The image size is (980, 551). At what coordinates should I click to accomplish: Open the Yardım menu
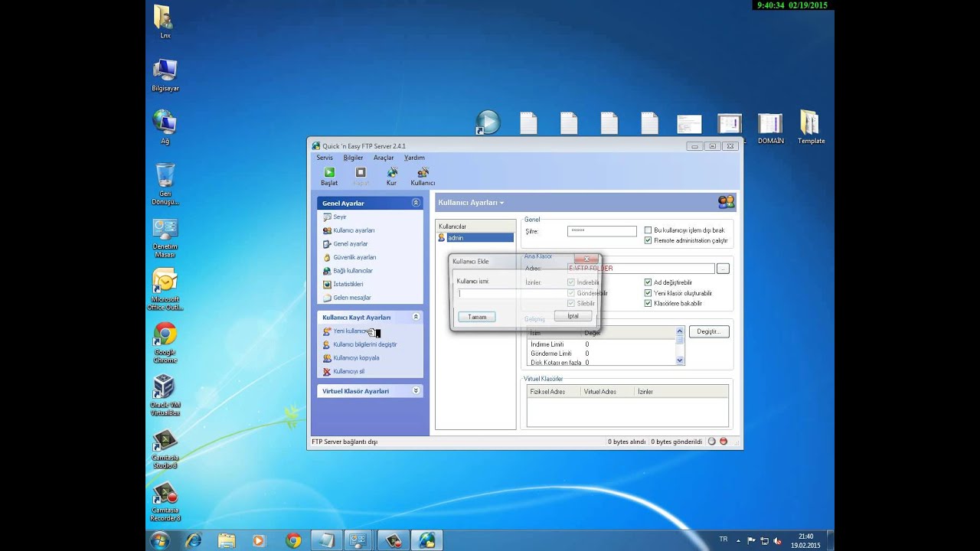(414, 158)
